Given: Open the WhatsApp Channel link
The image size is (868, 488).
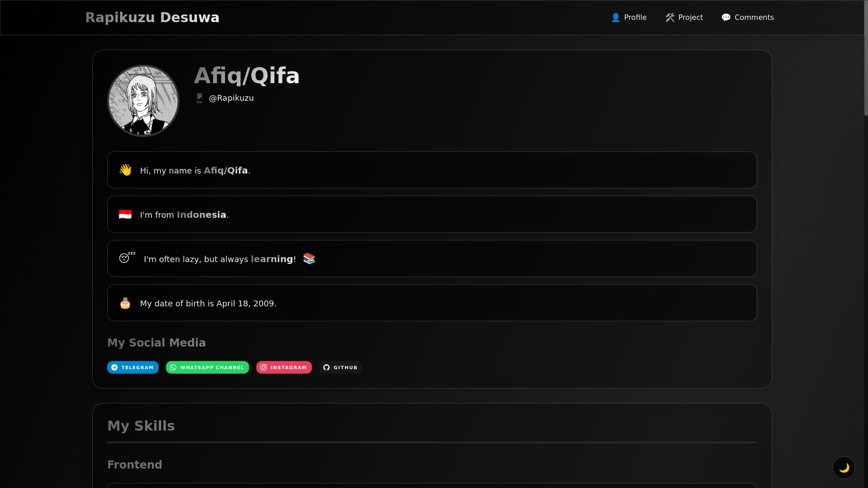Looking at the screenshot, I should [x=208, y=367].
